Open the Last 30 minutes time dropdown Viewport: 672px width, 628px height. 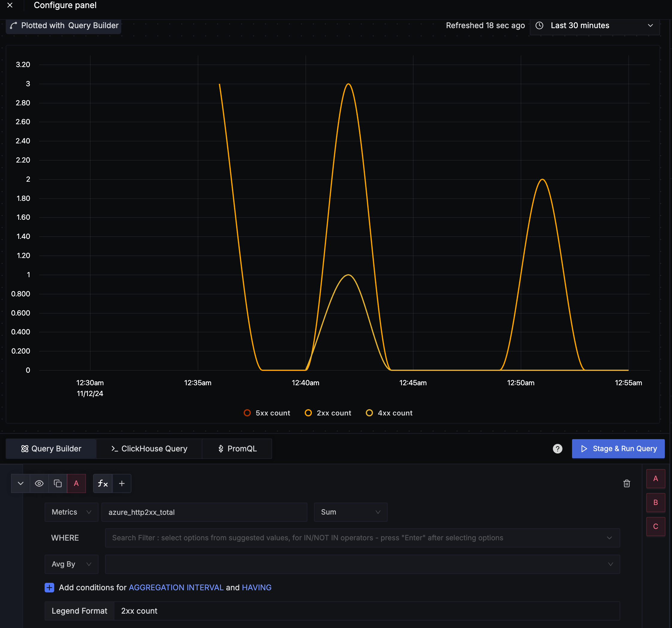[594, 25]
